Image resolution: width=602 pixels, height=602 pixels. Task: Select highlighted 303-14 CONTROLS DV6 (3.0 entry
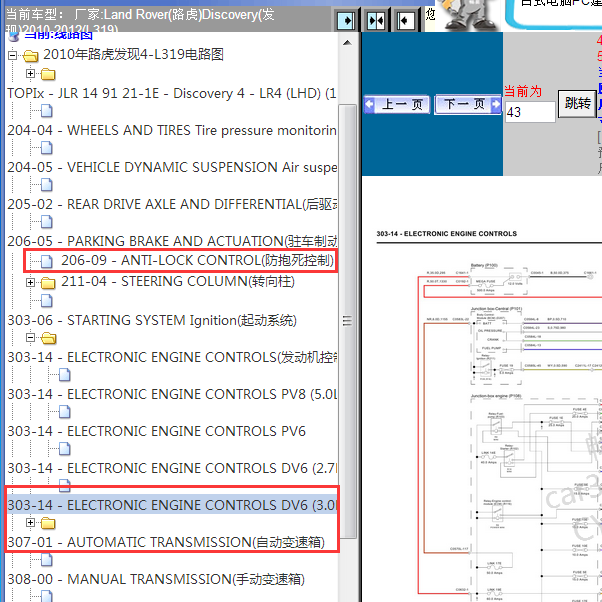(172, 505)
